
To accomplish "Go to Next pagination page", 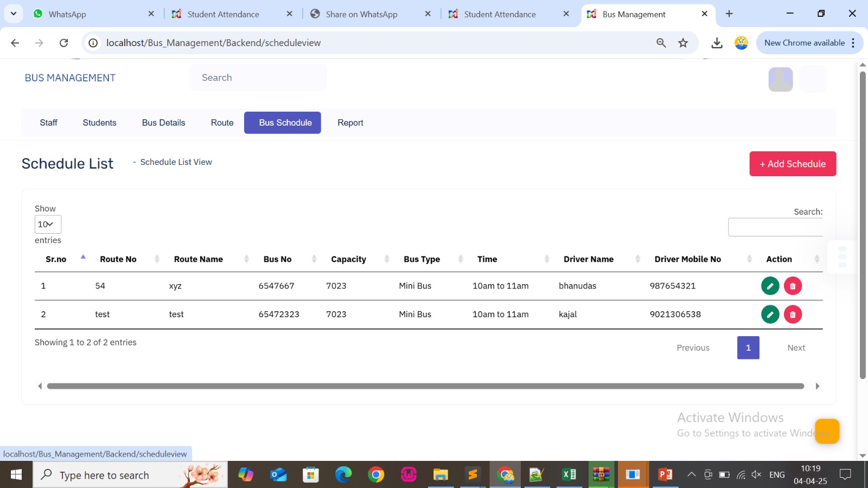I will coord(796,348).
